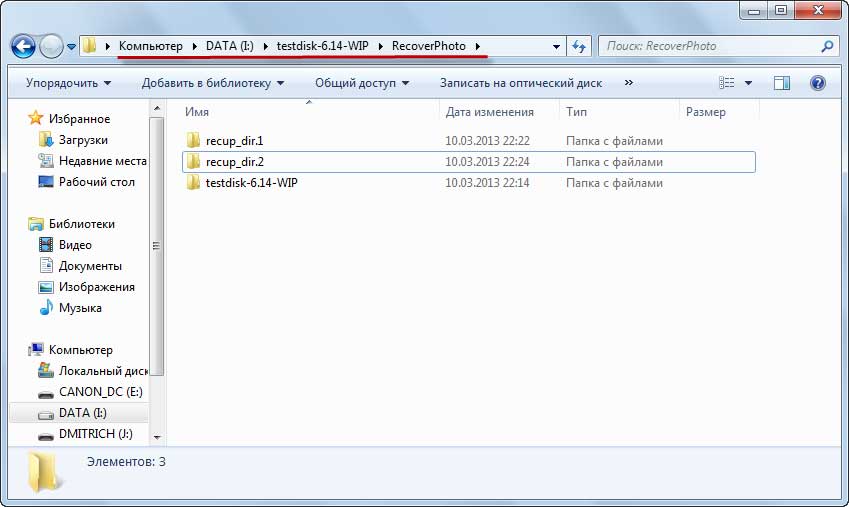Click the folder icon in address bar
Screen dimensions: 849x507
pyautogui.click(x=90, y=46)
